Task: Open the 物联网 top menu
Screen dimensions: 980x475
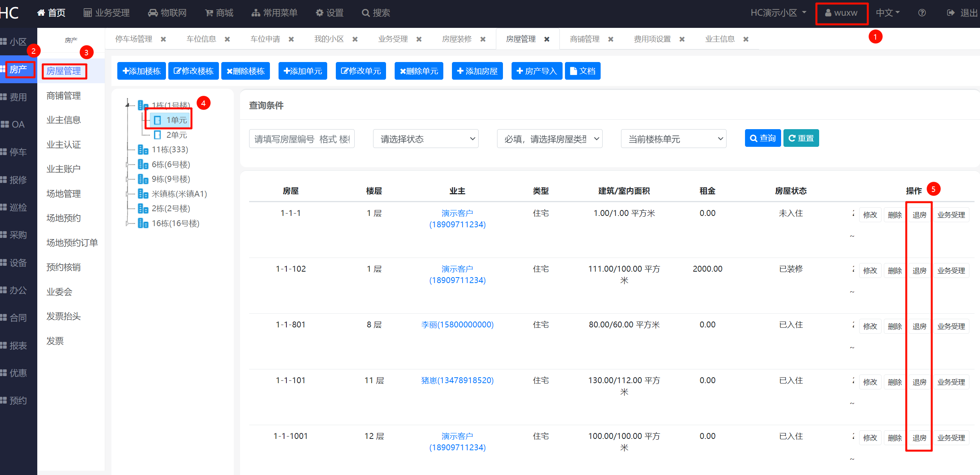Action: (x=167, y=13)
